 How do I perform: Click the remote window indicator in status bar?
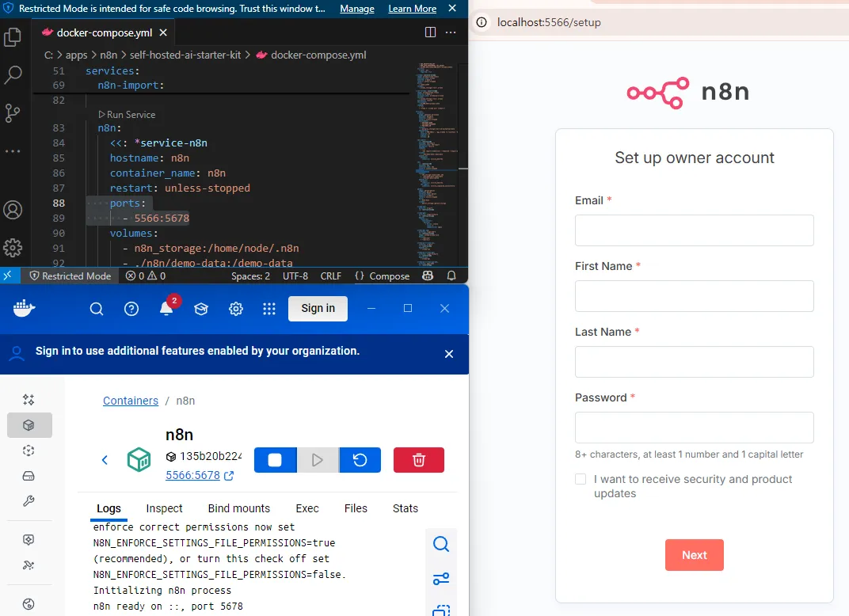[8, 276]
